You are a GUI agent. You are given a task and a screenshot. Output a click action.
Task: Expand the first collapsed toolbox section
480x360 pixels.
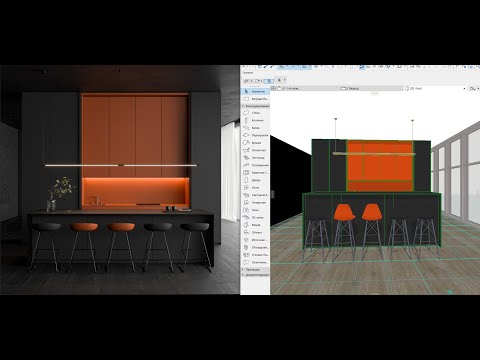(x=255, y=269)
